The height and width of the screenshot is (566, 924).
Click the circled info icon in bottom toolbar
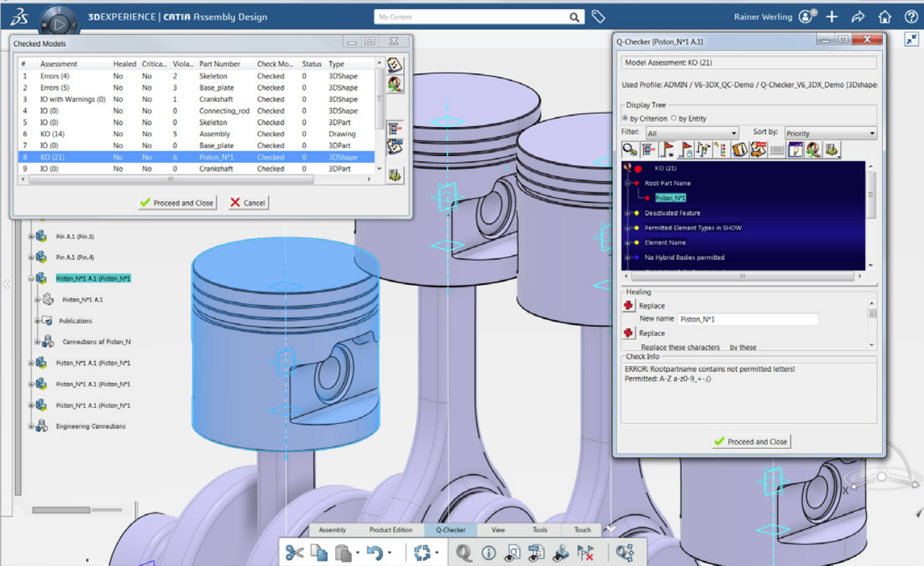coord(488,553)
